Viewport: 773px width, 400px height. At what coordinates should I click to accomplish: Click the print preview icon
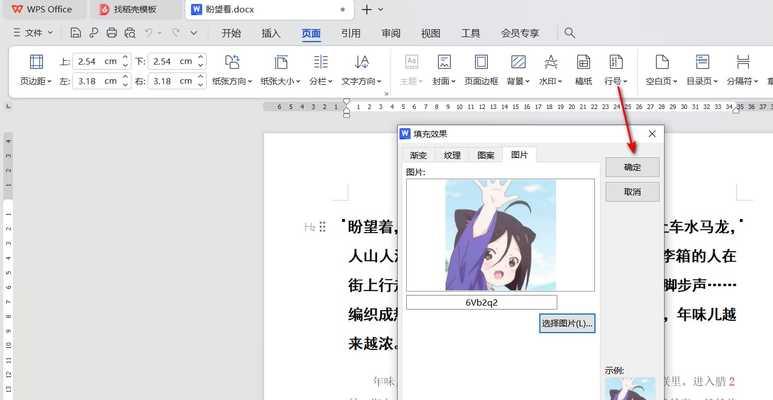[x=130, y=33]
